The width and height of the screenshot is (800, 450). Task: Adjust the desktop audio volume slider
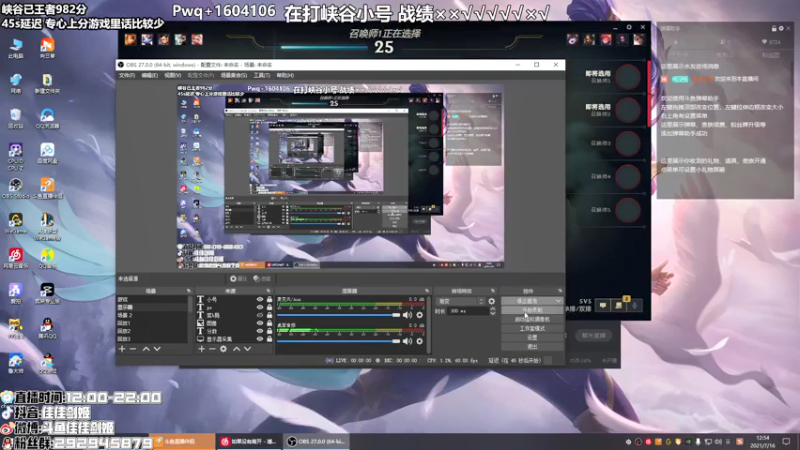(339, 341)
